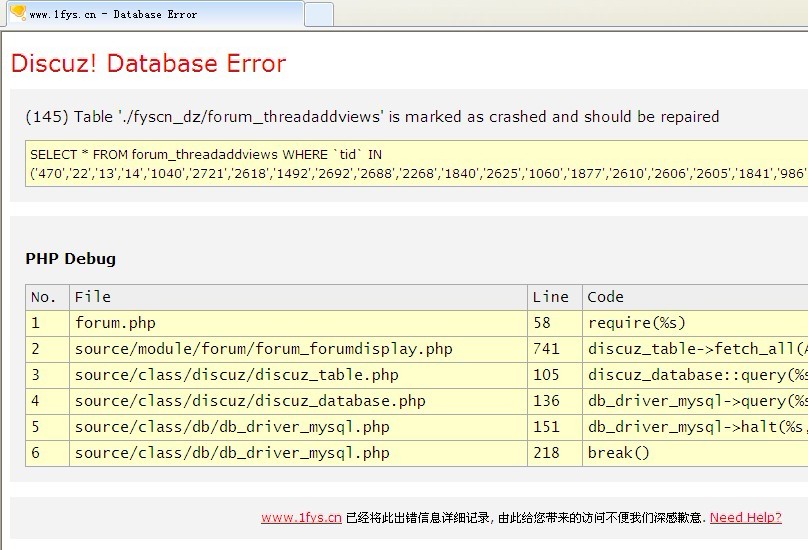Click the 'Discuz! Database Error' heading

(148, 63)
